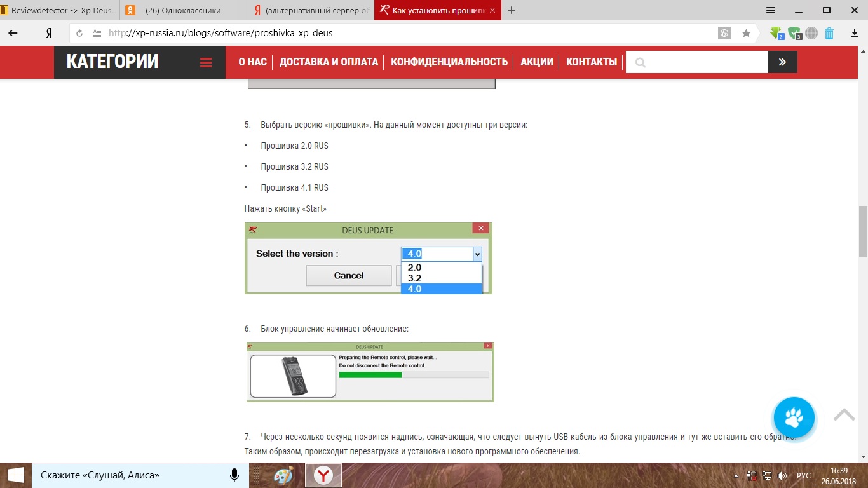Reload the page with the refresh icon
The width and height of the screenshot is (868, 488).
(80, 33)
